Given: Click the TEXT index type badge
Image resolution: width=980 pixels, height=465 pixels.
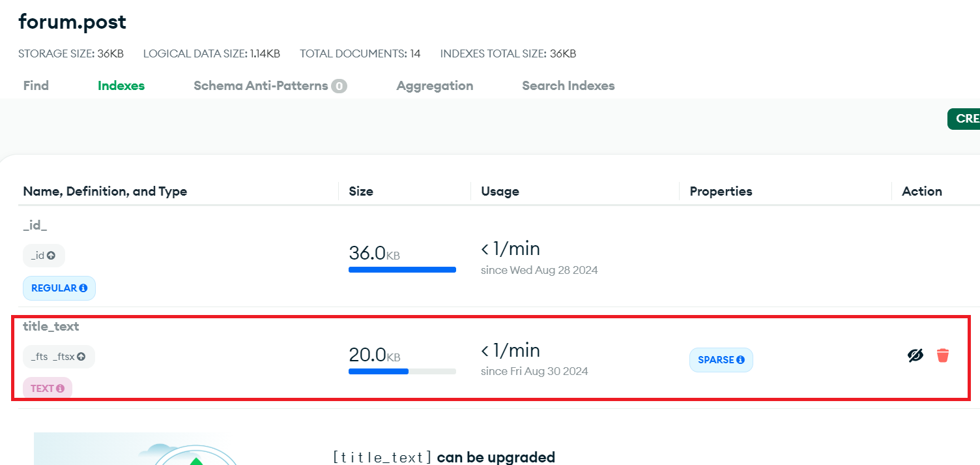Looking at the screenshot, I should (x=48, y=389).
